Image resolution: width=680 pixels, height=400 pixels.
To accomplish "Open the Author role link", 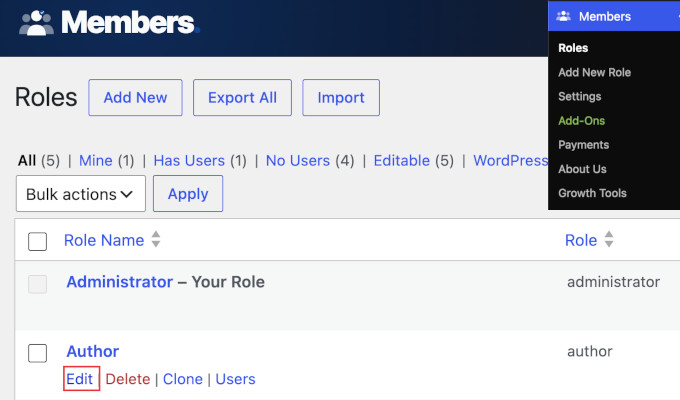I will point(93,351).
